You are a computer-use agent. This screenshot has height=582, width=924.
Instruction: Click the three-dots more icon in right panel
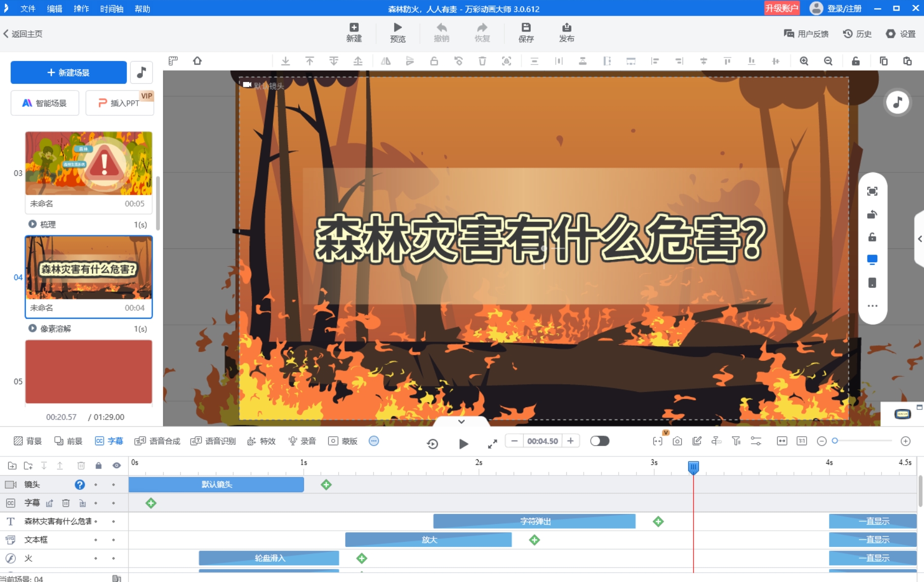pyautogui.click(x=872, y=306)
